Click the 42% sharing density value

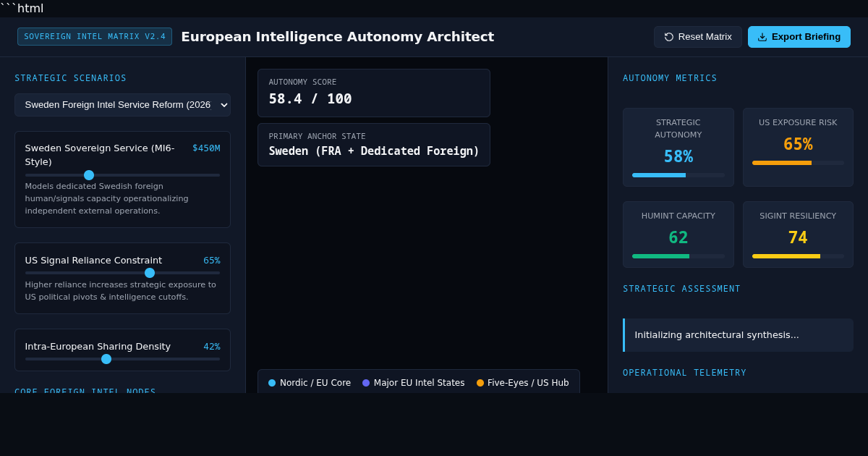click(x=212, y=347)
